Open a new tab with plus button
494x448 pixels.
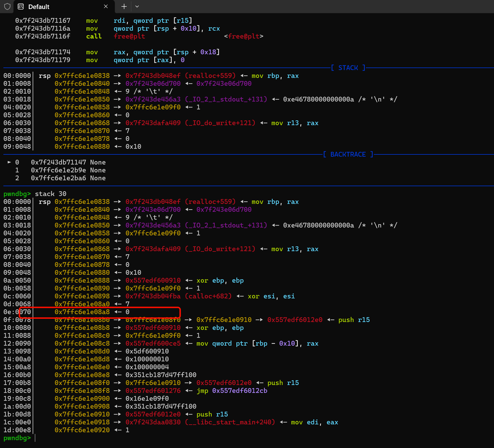tap(124, 6)
